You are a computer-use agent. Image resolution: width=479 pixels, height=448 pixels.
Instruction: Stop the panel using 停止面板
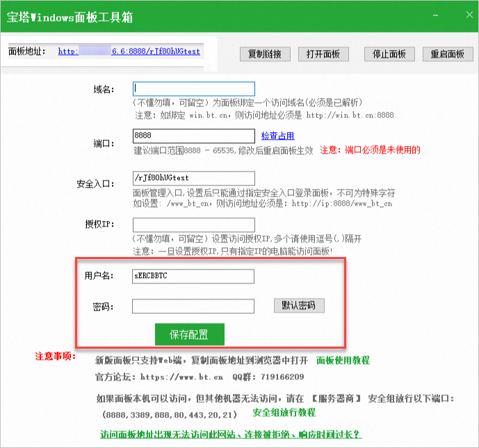(x=389, y=54)
